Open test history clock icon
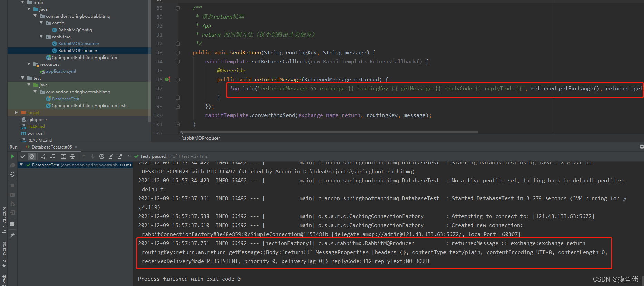The height and width of the screenshot is (286, 644). [102, 156]
